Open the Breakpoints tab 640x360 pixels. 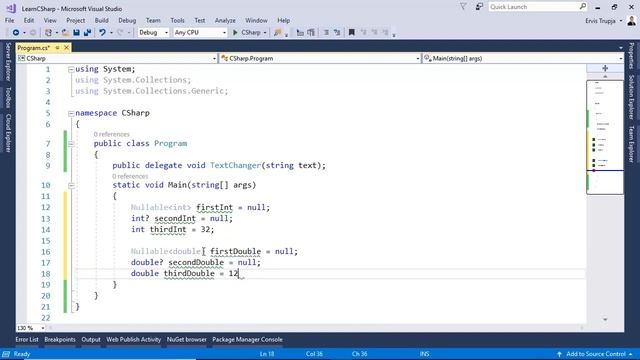point(60,340)
